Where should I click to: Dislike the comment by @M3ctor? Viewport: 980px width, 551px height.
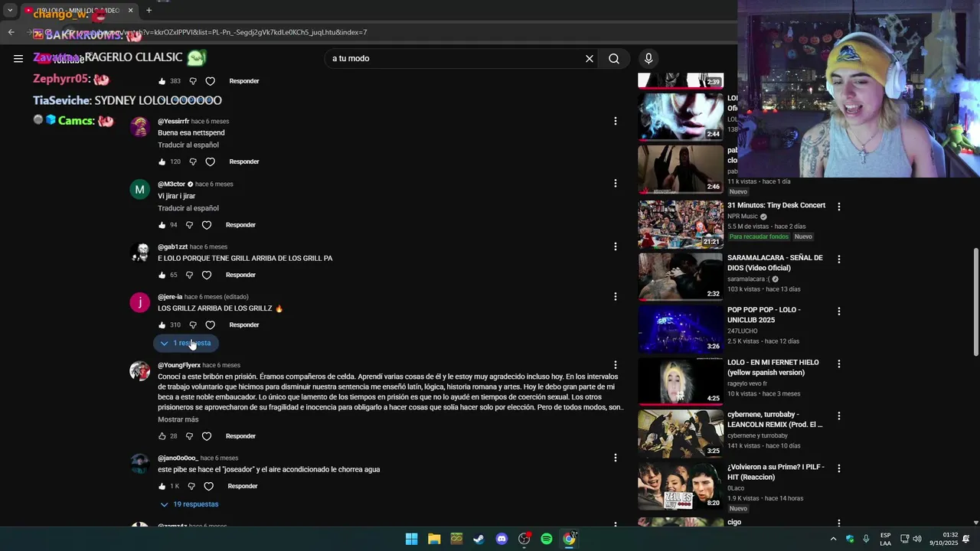[189, 225]
